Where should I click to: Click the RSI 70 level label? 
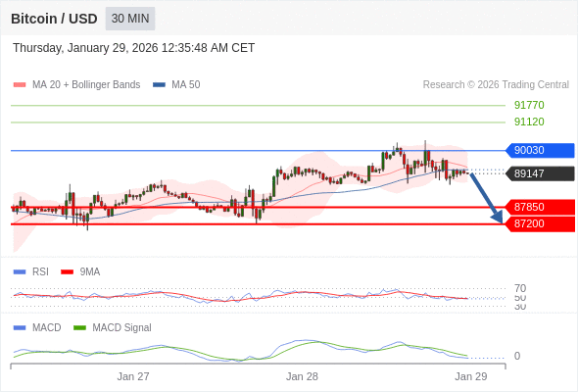(520, 288)
